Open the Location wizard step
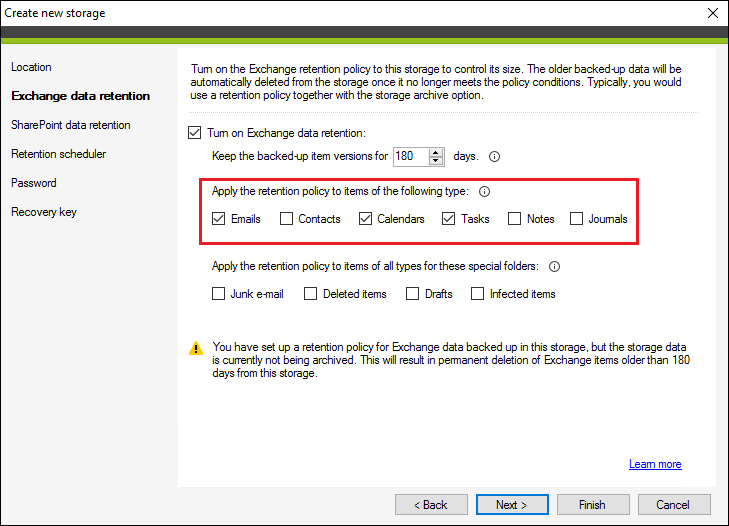The width and height of the screenshot is (729, 526). (x=31, y=67)
